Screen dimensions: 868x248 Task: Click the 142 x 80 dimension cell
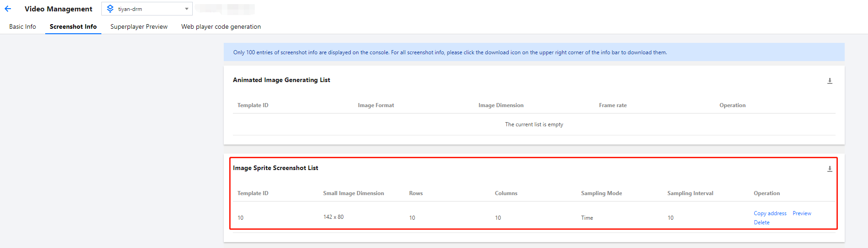click(x=333, y=217)
